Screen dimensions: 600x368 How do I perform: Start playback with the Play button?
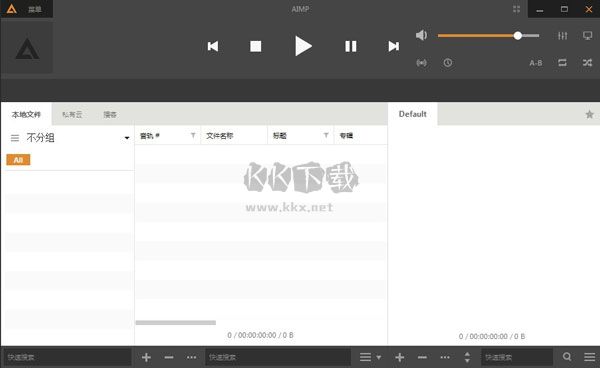(x=303, y=46)
